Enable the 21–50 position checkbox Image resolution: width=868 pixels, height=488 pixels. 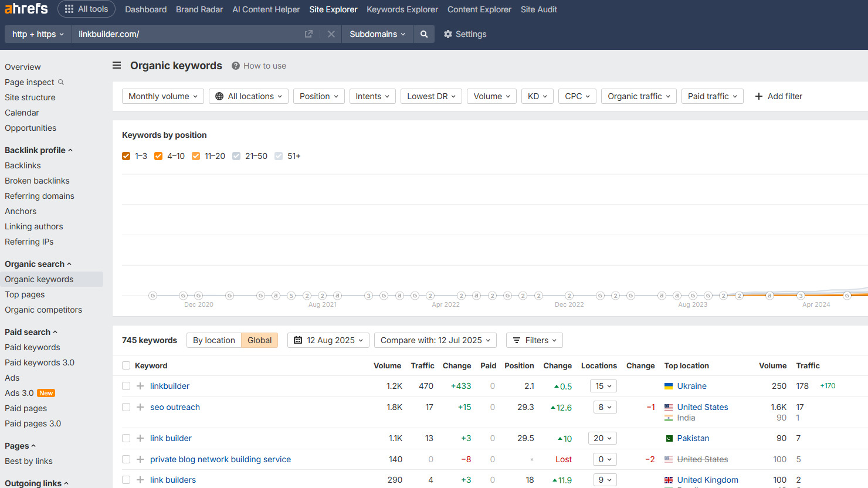[236, 156]
